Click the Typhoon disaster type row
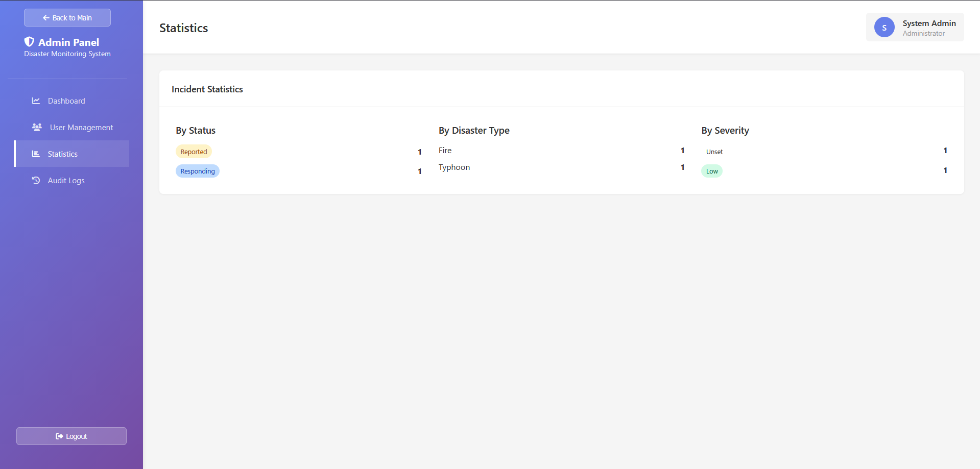Screen dimensions: 980x469 (x=561, y=167)
